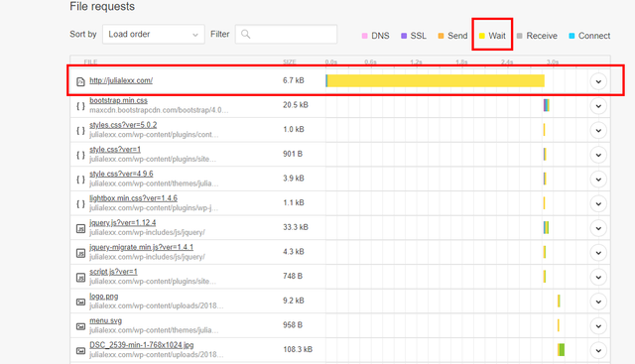Click the CSS braces icon beside lightbox.min.css
Image resolution: width=635 pixels, height=364 pixels.
coord(80,203)
